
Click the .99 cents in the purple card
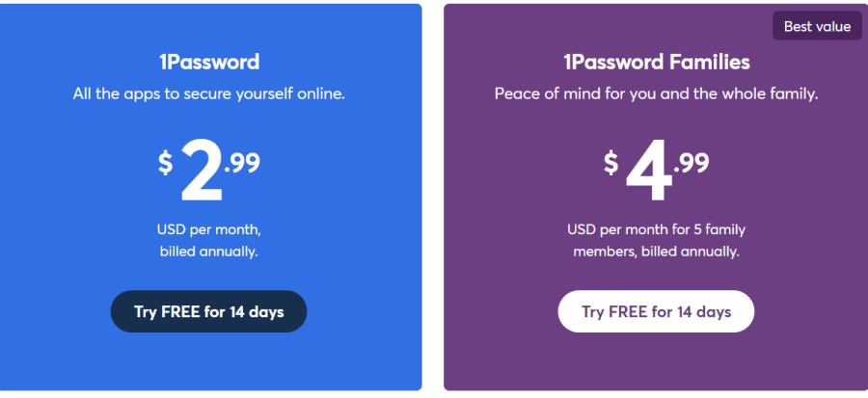[x=692, y=163]
